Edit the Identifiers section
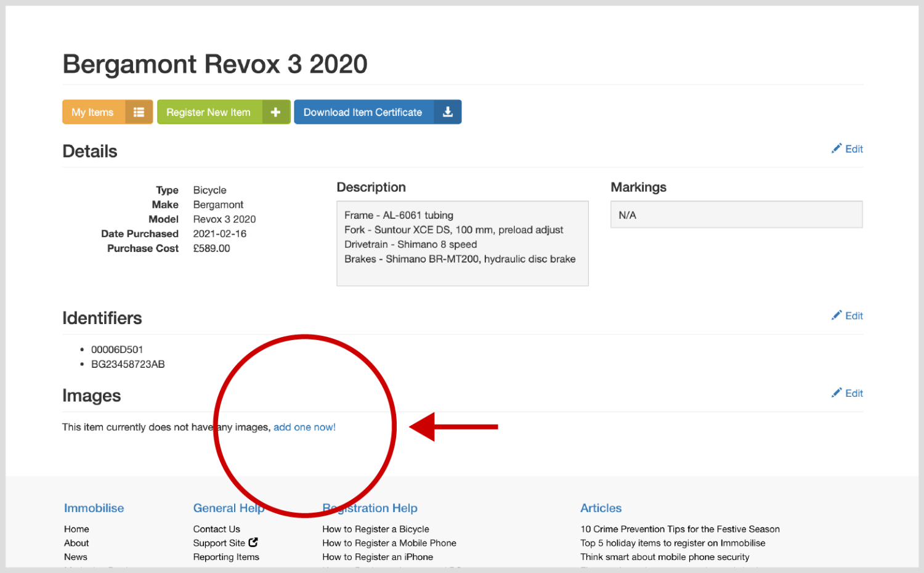Image resolution: width=924 pixels, height=573 pixels. point(853,316)
